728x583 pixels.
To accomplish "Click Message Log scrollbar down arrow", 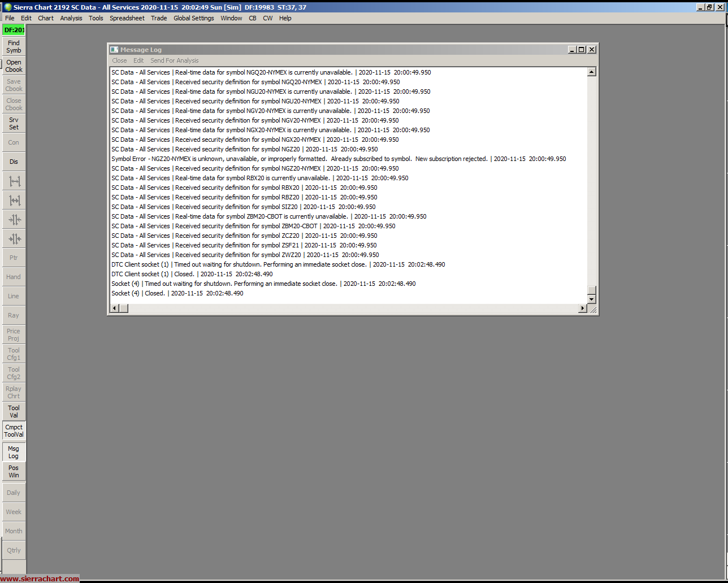I will [x=592, y=299].
